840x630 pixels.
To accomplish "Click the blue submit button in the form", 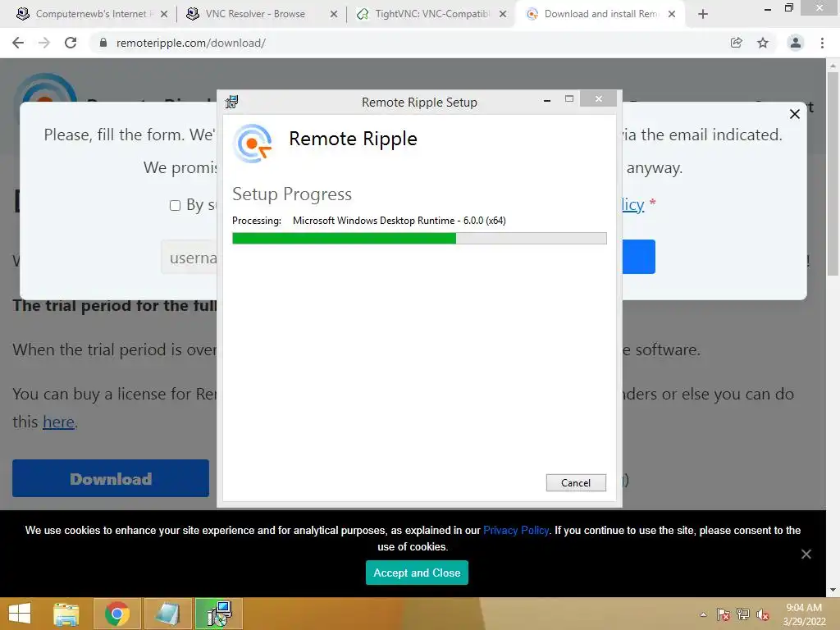I will pos(639,257).
